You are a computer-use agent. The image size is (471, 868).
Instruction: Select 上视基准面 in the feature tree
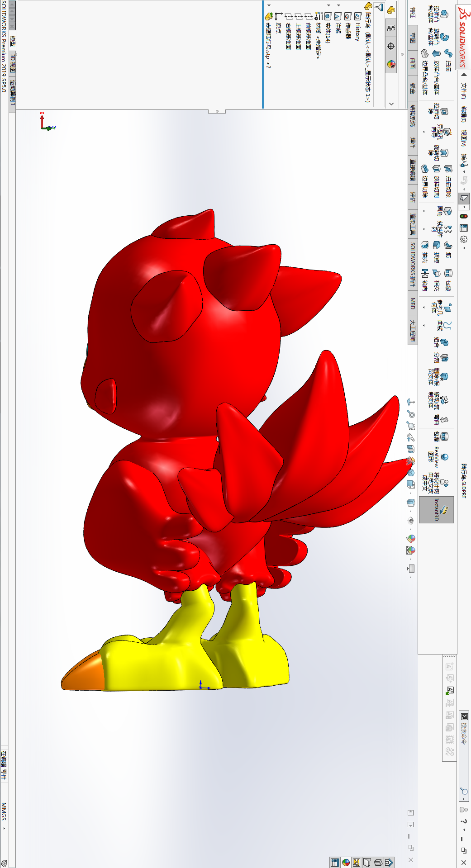tap(298, 32)
